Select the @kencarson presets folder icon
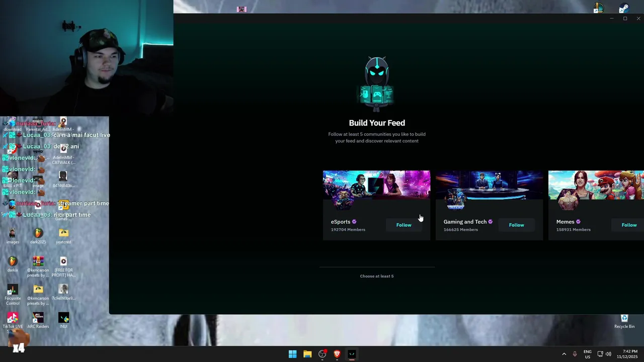Image resolution: width=644 pixels, height=362 pixels. pyautogui.click(x=38, y=295)
